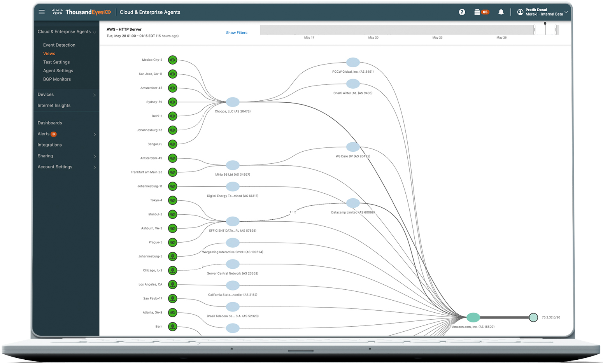Click the Amazon.com, Inc. (AS 16509) node
The image size is (603, 364).
click(x=473, y=317)
